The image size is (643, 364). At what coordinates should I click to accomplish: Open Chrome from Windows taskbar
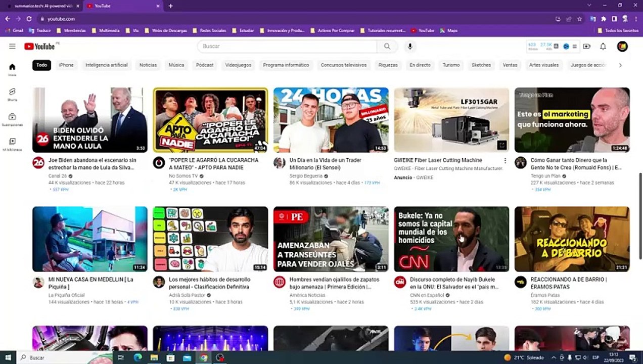click(203, 357)
